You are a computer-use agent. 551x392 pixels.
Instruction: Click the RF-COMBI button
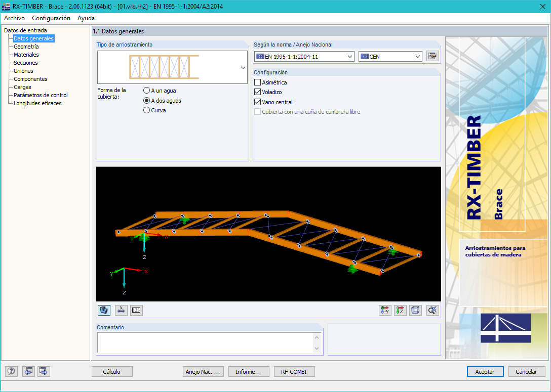[294, 372]
